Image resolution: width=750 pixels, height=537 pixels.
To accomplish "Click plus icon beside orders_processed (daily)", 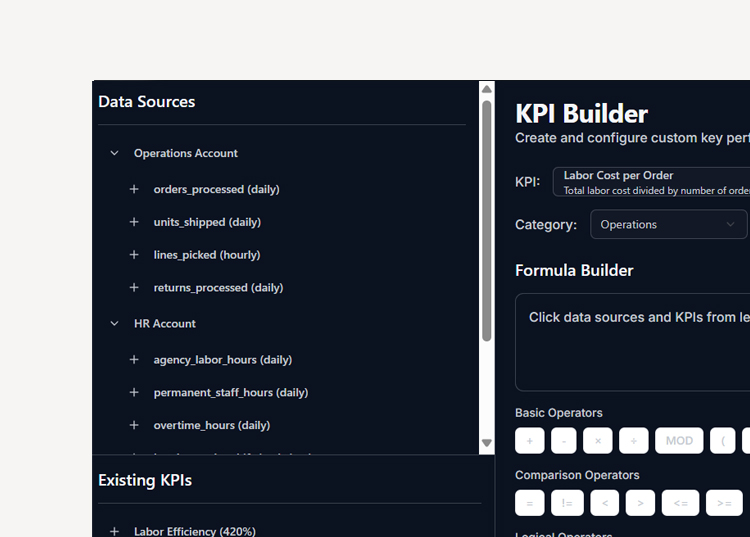I will click(134, 189).
